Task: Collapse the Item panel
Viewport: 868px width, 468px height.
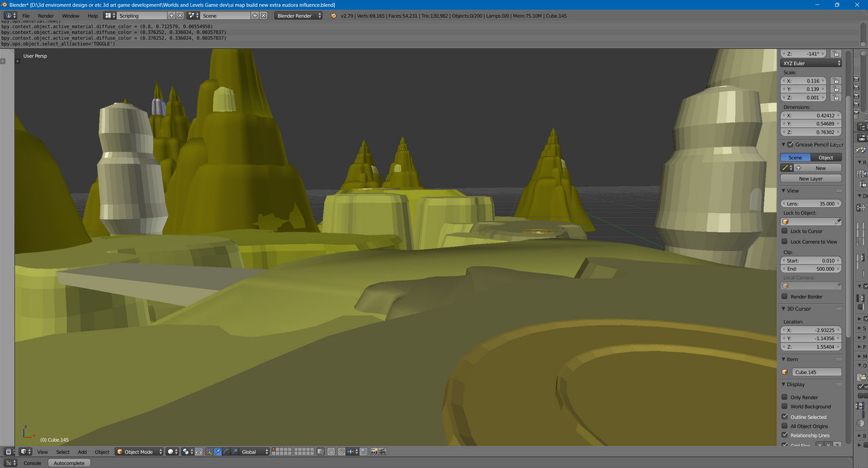Action: (784, 359)
